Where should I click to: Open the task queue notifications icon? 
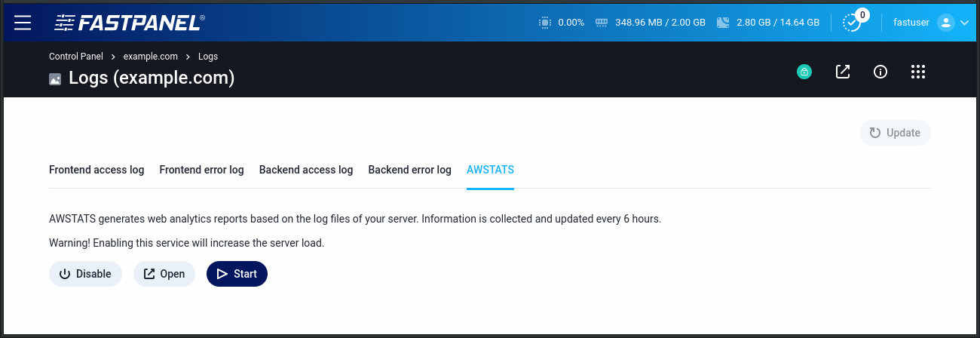[x=852, y=23]
